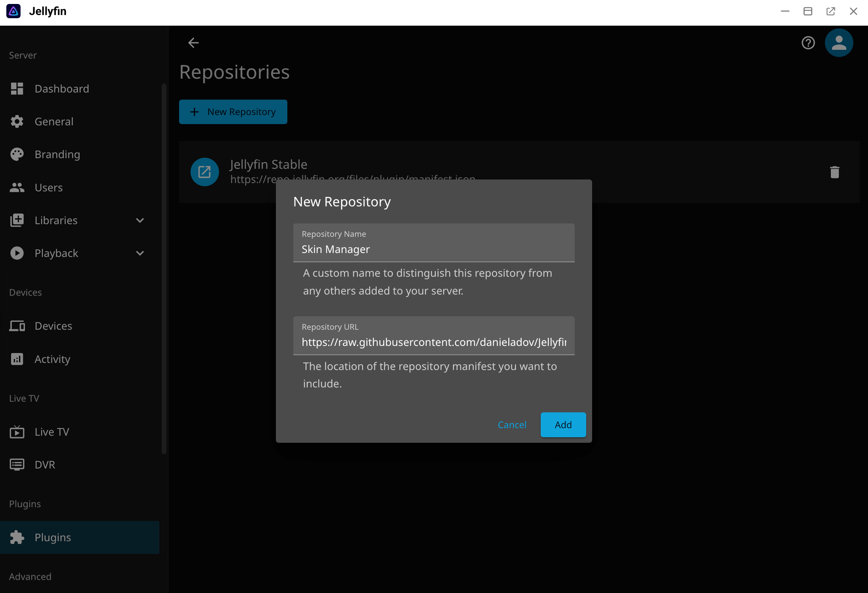Screen dimensions: 868x593
Task: Click the Branding palette icon
Action: [x=17, y=154]
